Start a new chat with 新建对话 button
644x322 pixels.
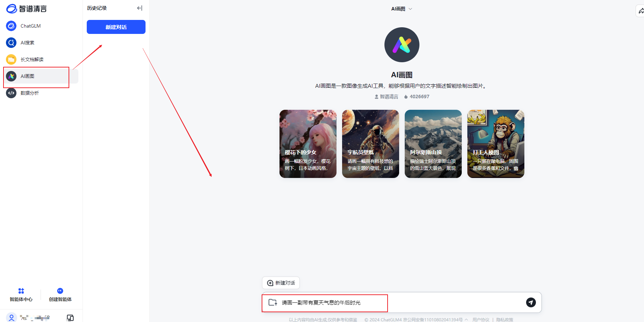115,27
